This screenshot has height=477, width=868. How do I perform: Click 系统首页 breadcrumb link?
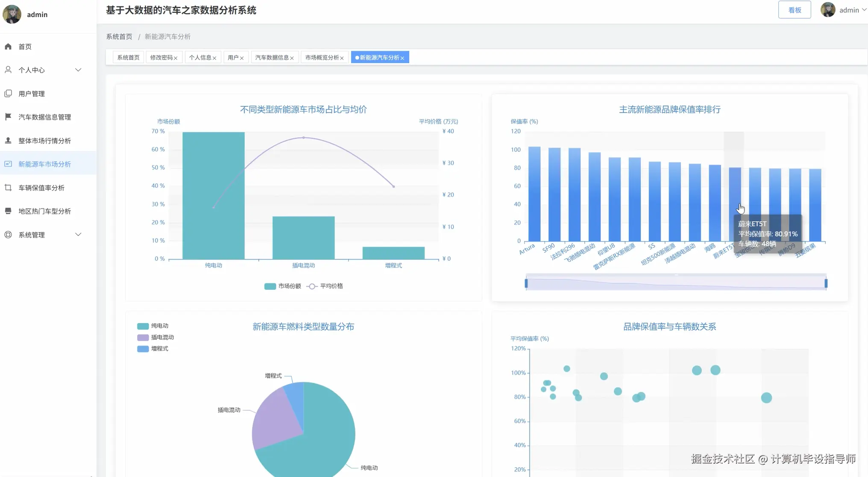[x=119, y=37]
